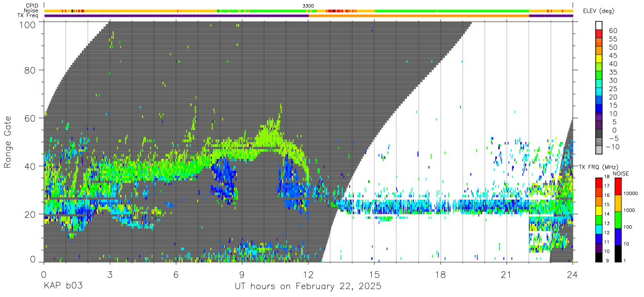This screenshot has width=644, height=297.
Task: Click the 11 label on TX FRQ colorbar
Action: 607,242
